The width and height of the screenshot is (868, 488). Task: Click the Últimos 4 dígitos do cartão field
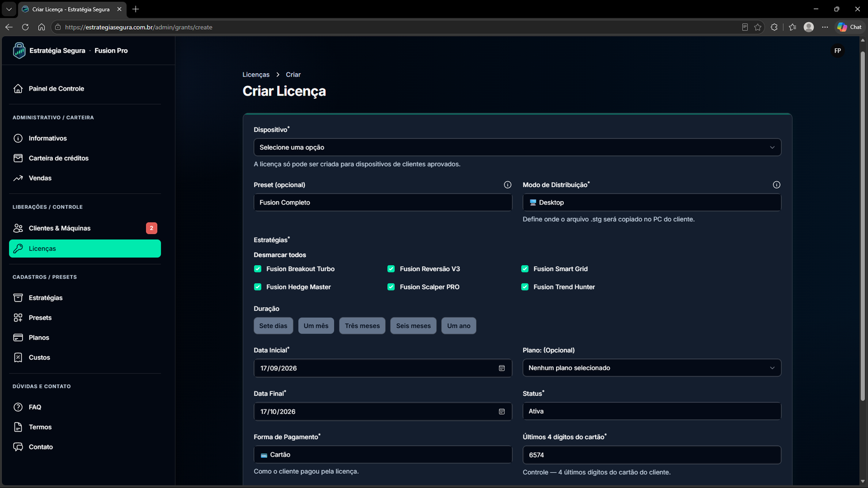click(652, 455)
